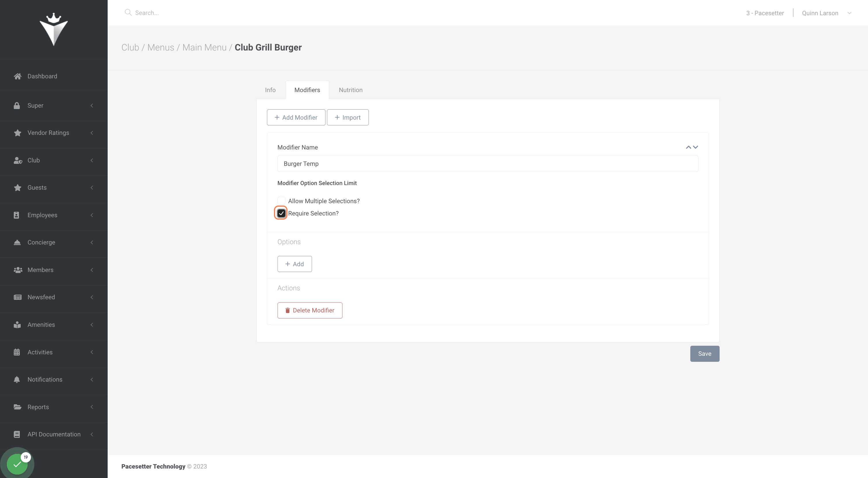Open Dashboard in the sidebar
The width and height of the screenshot is (868, 478).
click(54, 76)
